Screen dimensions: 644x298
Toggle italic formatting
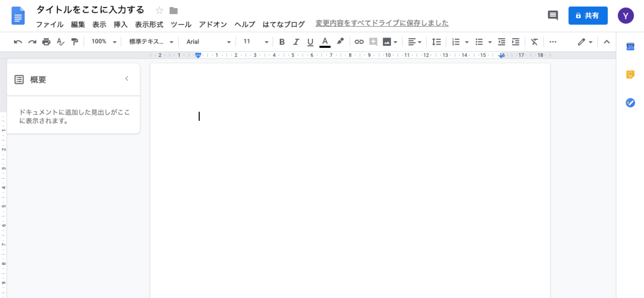point(296,42)
